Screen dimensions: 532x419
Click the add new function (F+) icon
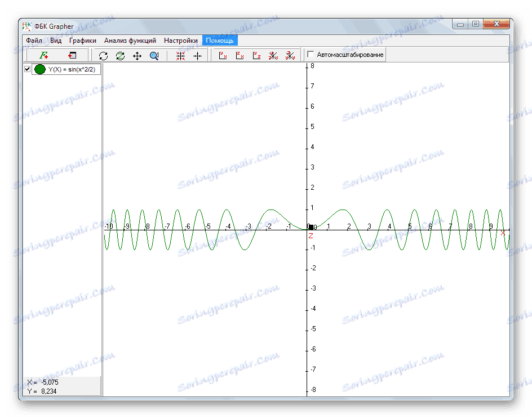tap(43, 55)
